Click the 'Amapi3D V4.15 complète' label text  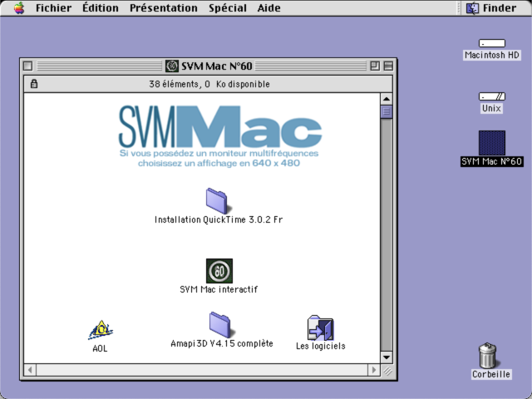pos(222,343)
